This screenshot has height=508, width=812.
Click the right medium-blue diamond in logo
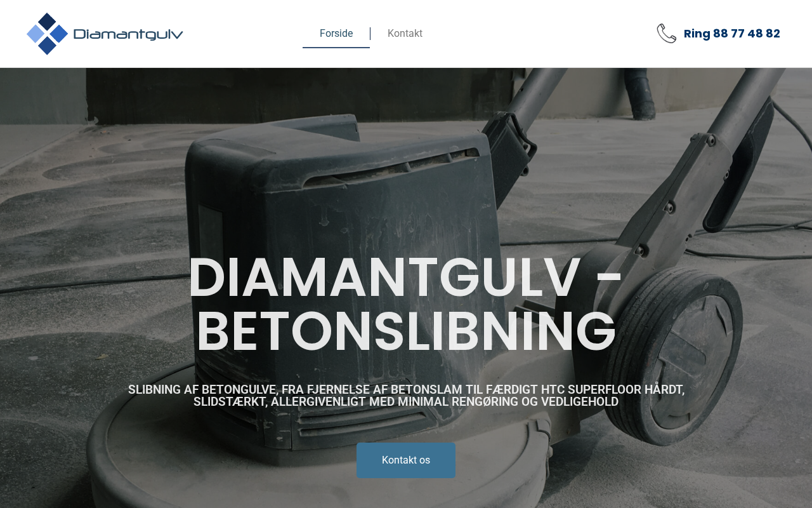point(59,34)
